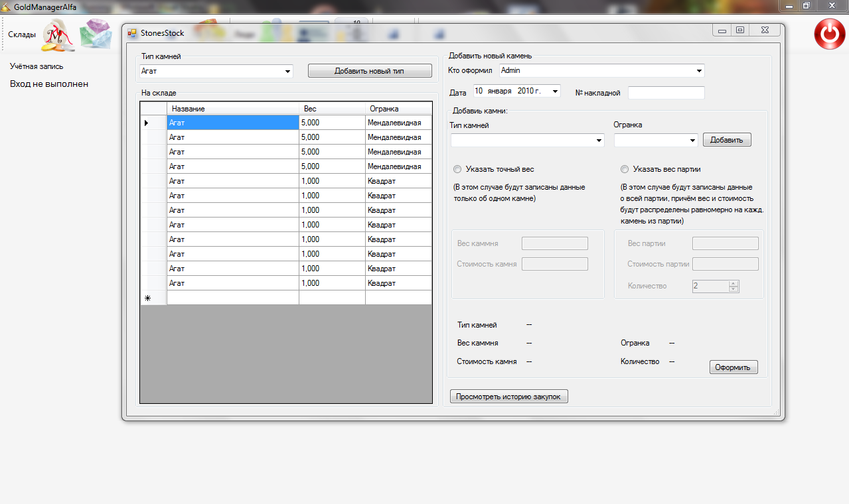849x504 pixels.
Task: Select the first 'Квадрат' row's Агат cell
Action: tap(232, 181)
